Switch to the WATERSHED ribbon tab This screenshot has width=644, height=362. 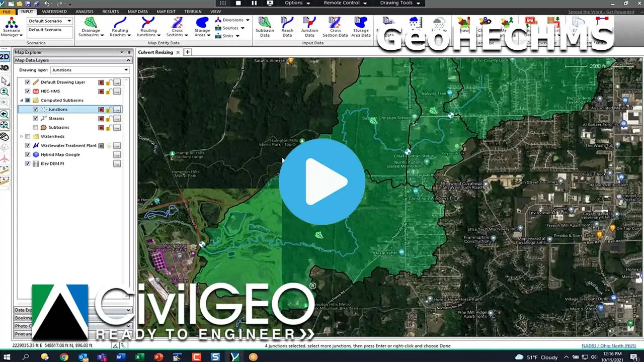point(54,12)
